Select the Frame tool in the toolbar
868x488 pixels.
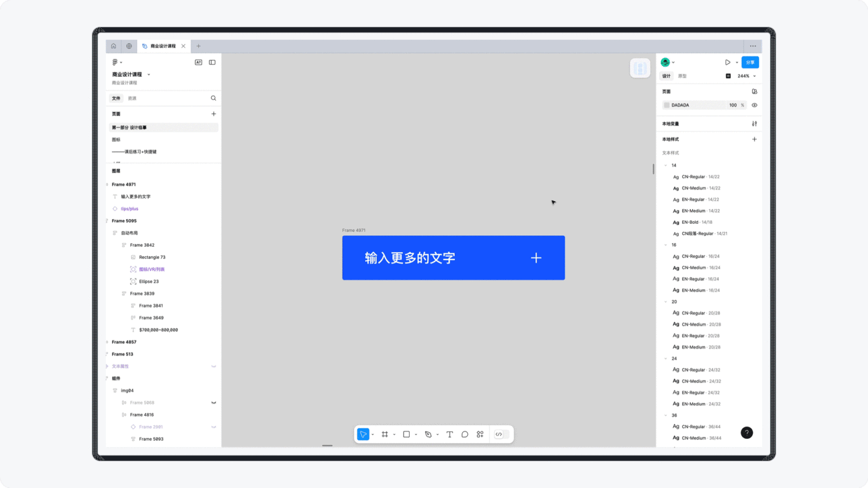point(386,434)
